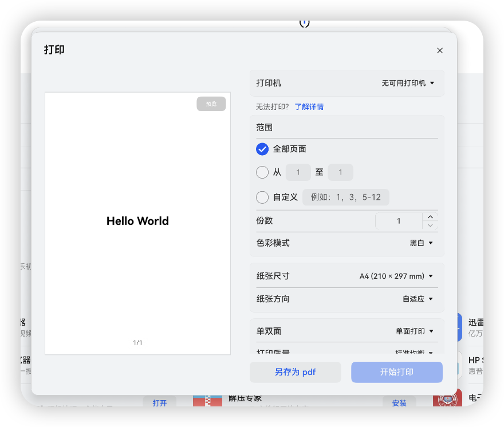Click the 打开 button in background window
Screen dimensions: 504x427
(x=160, y=402)
